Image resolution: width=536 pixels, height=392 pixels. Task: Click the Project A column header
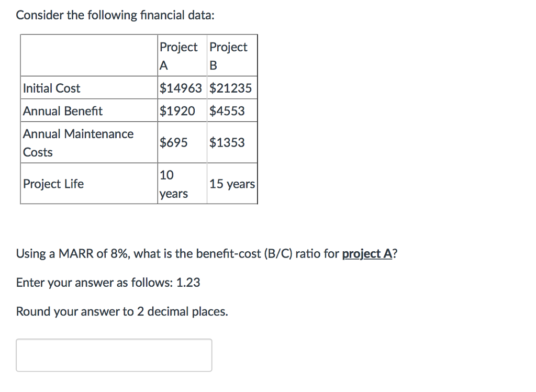(x=180, y=54)
